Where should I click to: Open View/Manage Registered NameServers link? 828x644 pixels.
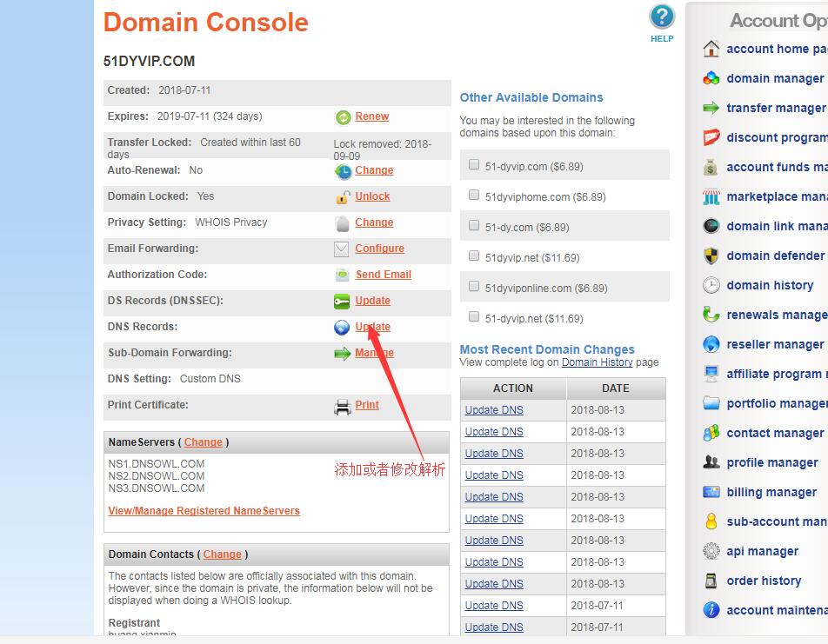point(204,511)
